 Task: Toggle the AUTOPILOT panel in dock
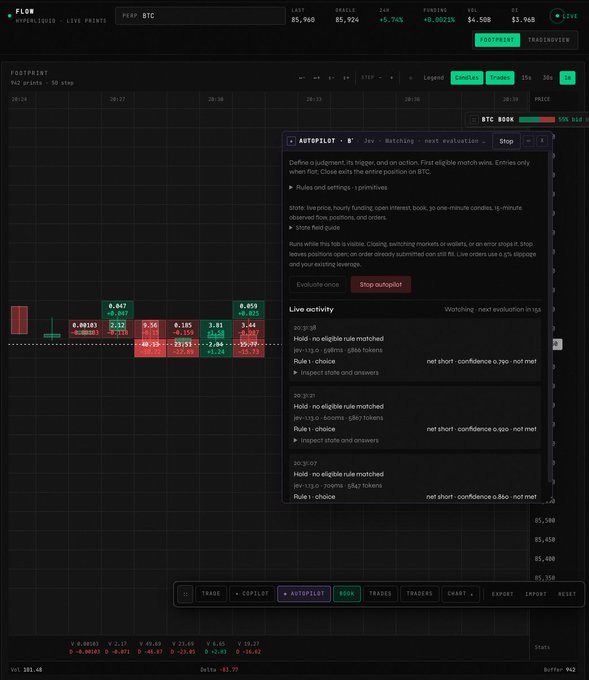[304, 594]
